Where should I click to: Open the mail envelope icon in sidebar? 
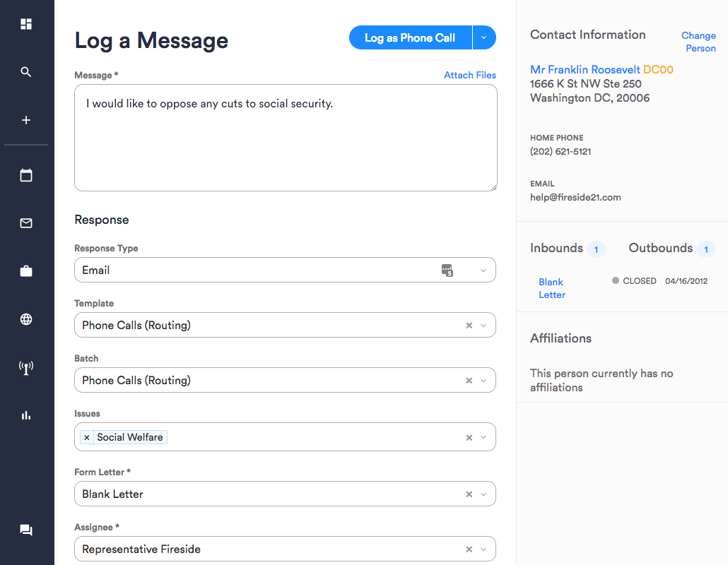26,223
